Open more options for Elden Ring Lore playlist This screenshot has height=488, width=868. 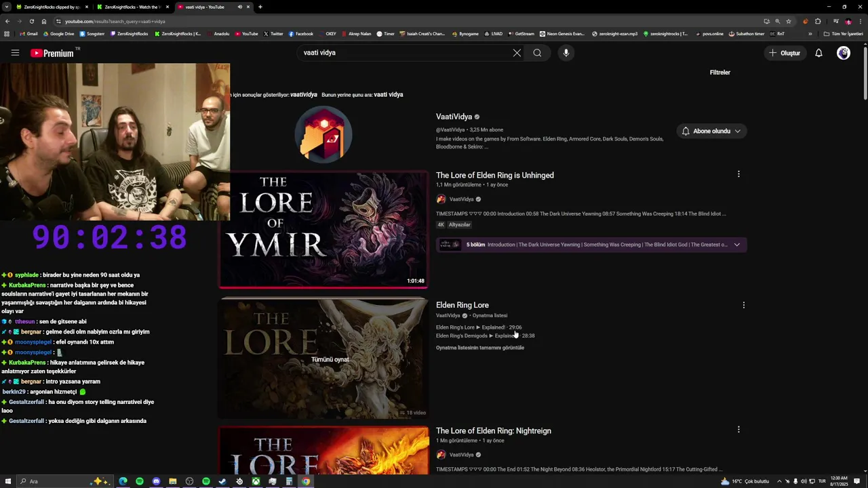744,305
